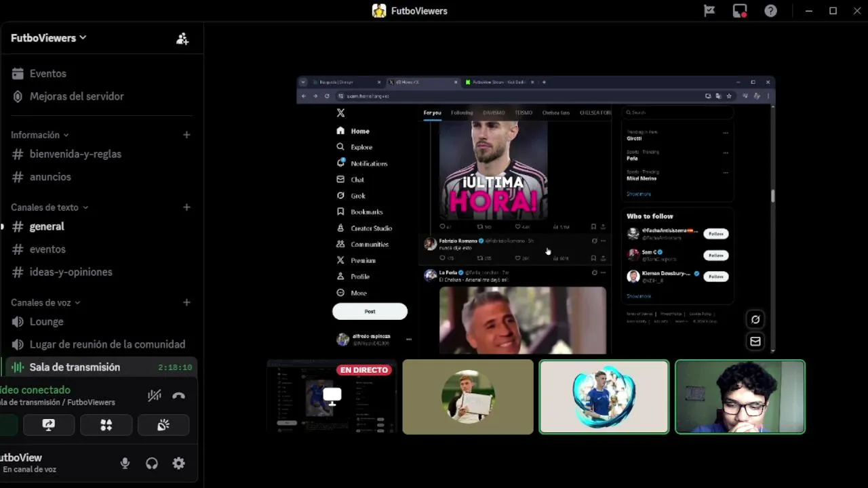Screen dimensions: 868x488
Task: Click Follow next to Kiernan Dewsbury
Action: click(715, 277)
